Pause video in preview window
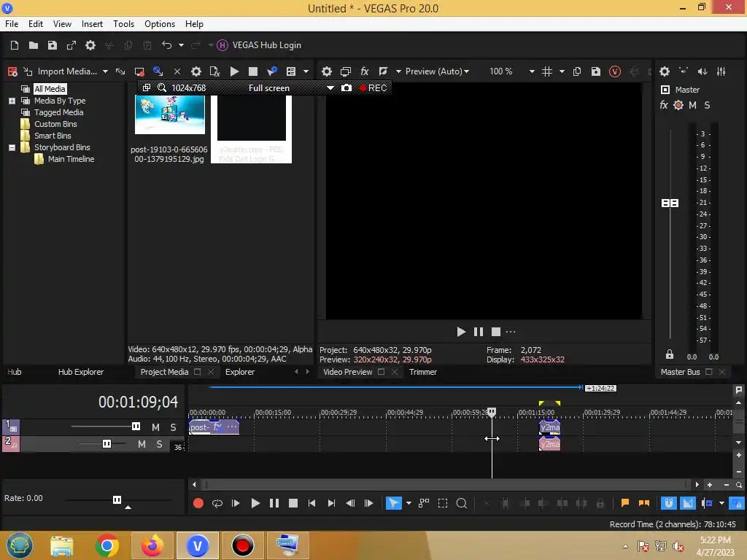Viewport: 747px width, 560px height. (479, 332)
